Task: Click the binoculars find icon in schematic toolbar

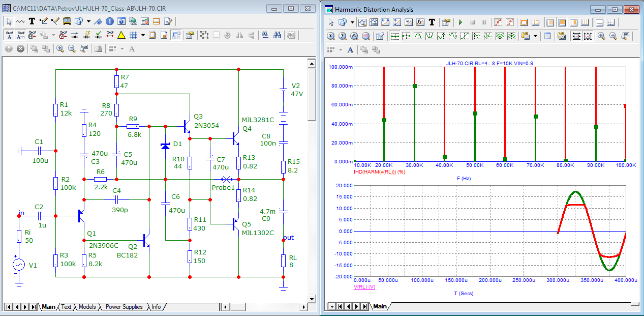Action: point(278,35)
